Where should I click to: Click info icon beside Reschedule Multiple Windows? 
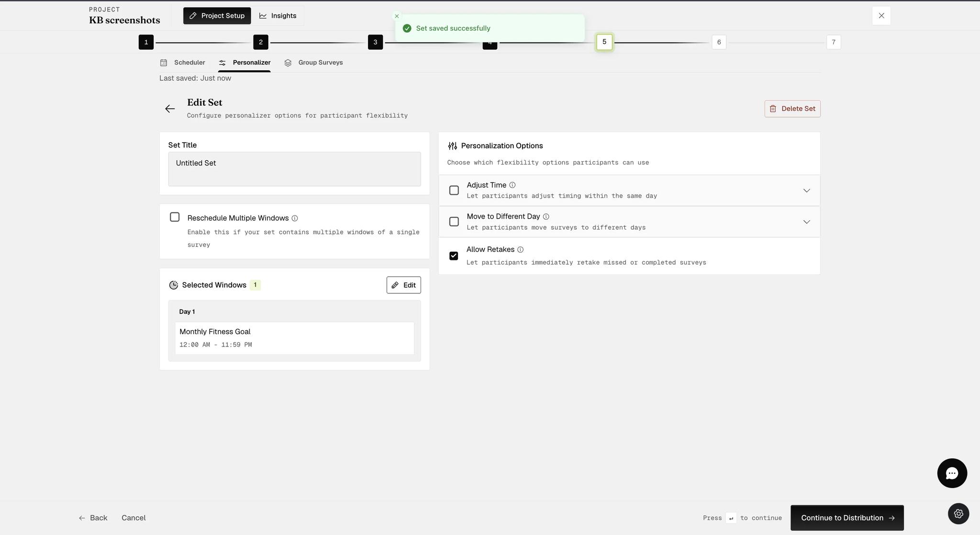(295, 218)
